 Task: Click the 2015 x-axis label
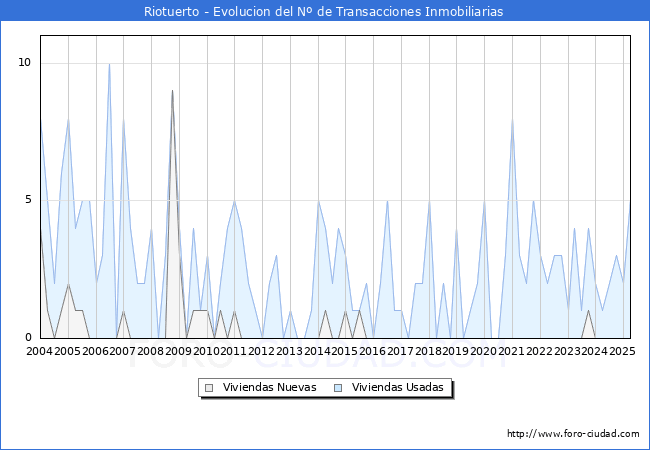(344, 351)
